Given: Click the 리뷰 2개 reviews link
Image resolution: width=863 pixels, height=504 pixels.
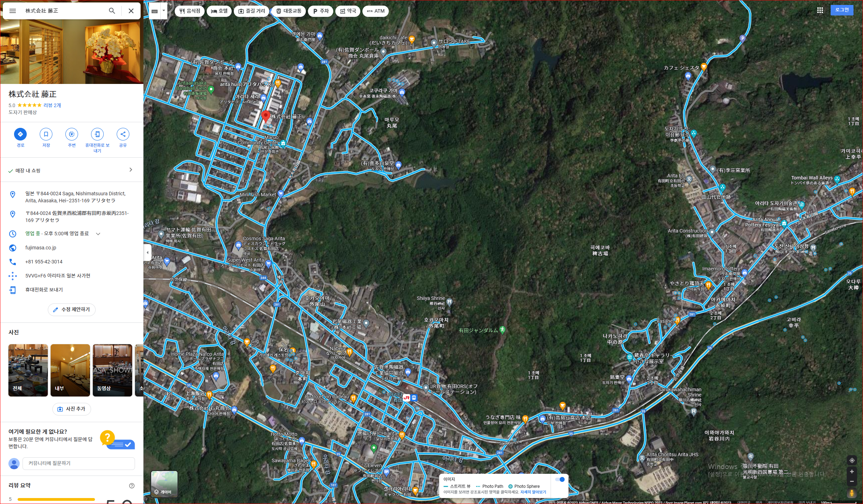Looking at the screenshot, I should [52, 105].
